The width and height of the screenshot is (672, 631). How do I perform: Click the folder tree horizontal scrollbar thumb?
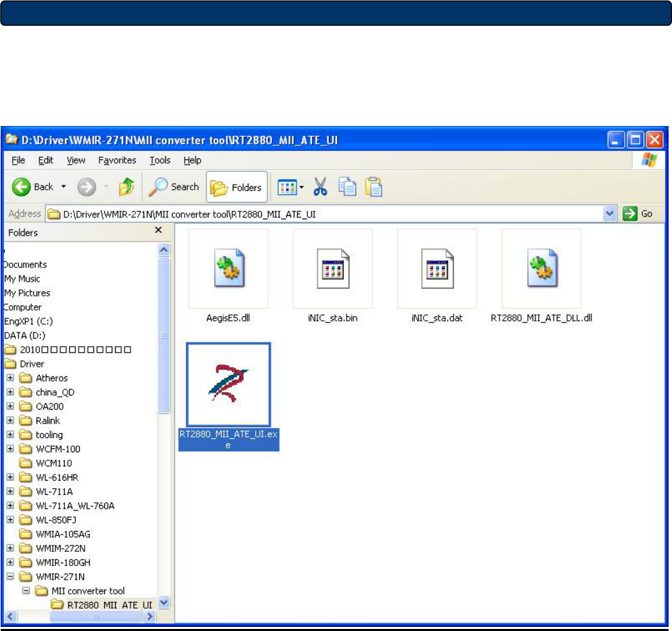tap(95, 616)
